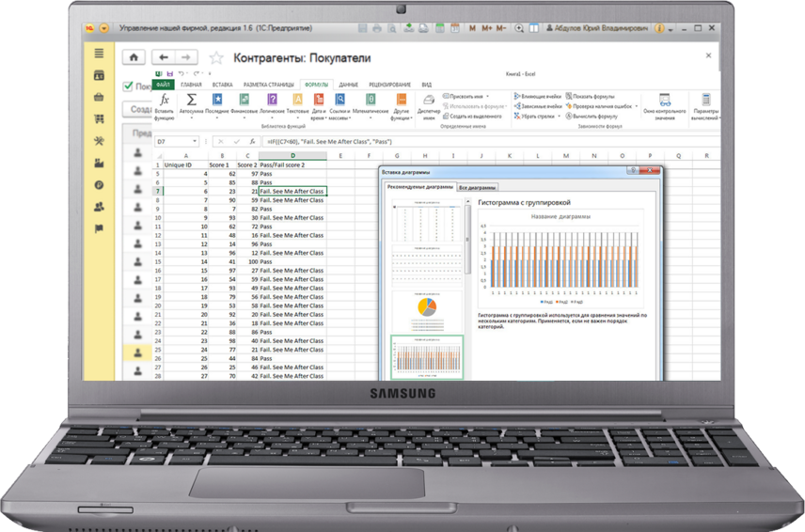Image resolution: width=805 pixels, height=532 pixels.
Task: Click the zoom magnifier icon in 1C title bar
Action: (519, 28)
